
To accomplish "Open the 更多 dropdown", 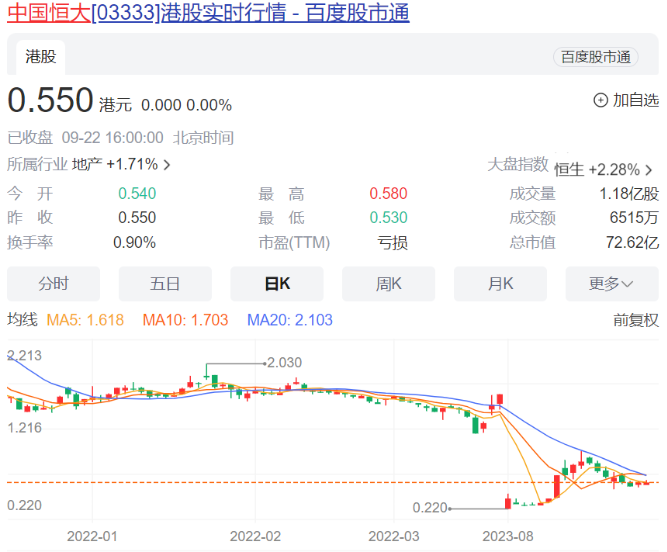I will 612,284.
